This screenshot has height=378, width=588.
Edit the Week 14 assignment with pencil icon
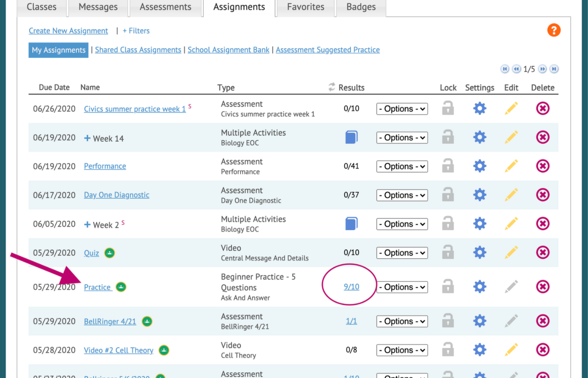(x=511, y=137)
